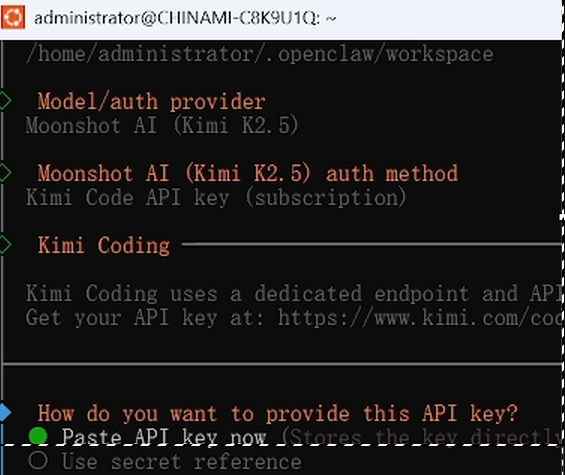565x475 pixels.
Task: Click the Kimi Code API key (subscription) text
Action: pos(216,197)
